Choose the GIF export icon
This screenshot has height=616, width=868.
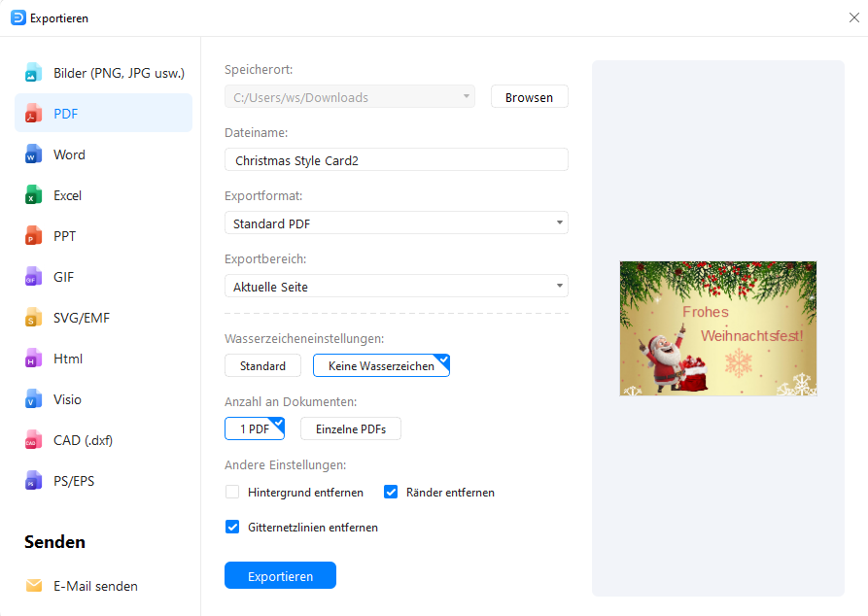pyautogui.click(x=35, y=277)
